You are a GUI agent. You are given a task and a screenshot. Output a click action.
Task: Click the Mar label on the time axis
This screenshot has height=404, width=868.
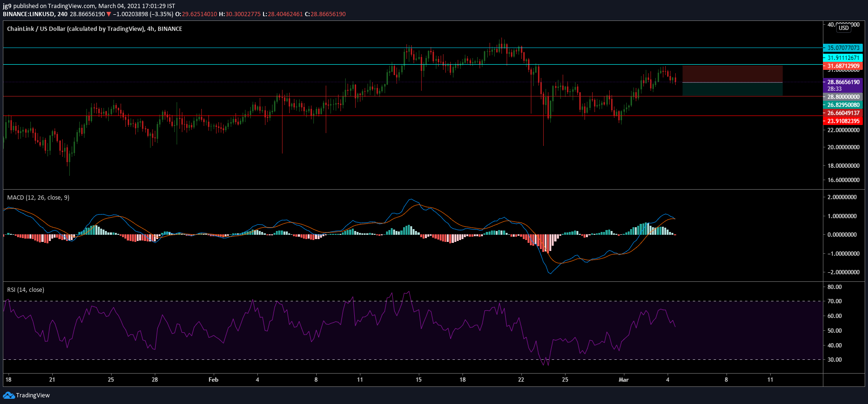point(623,380)
